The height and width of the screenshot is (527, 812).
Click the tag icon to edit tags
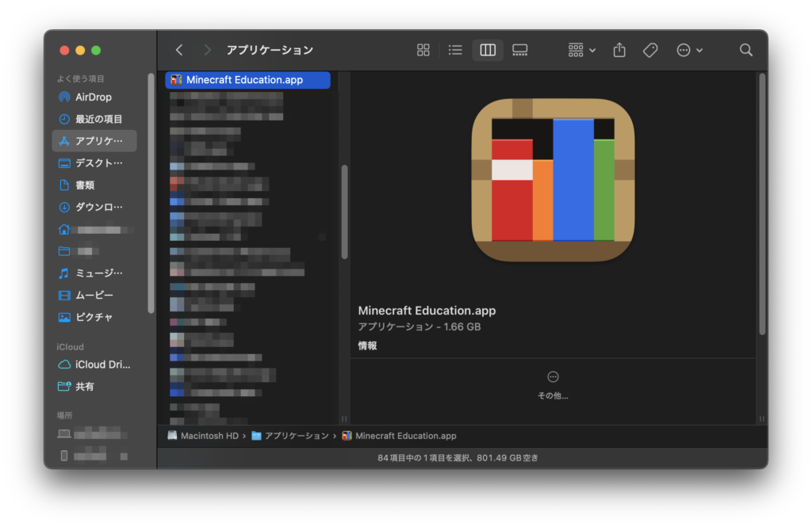pyautogui.click(x=650, y=50)
